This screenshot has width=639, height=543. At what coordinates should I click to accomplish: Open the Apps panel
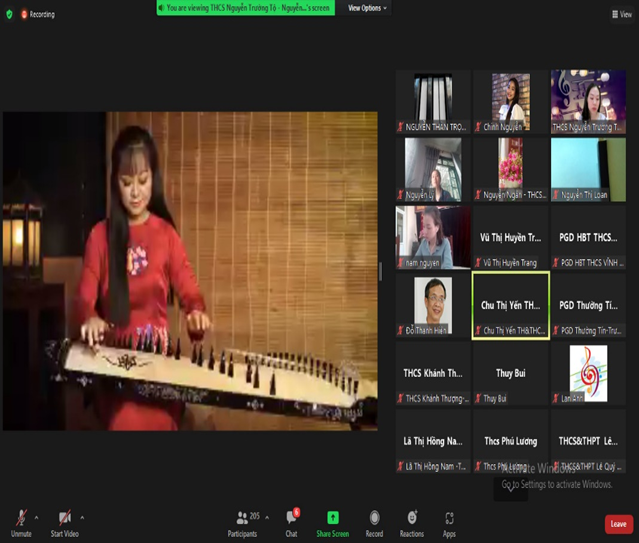pyautogui.click(x=449, y=520)
